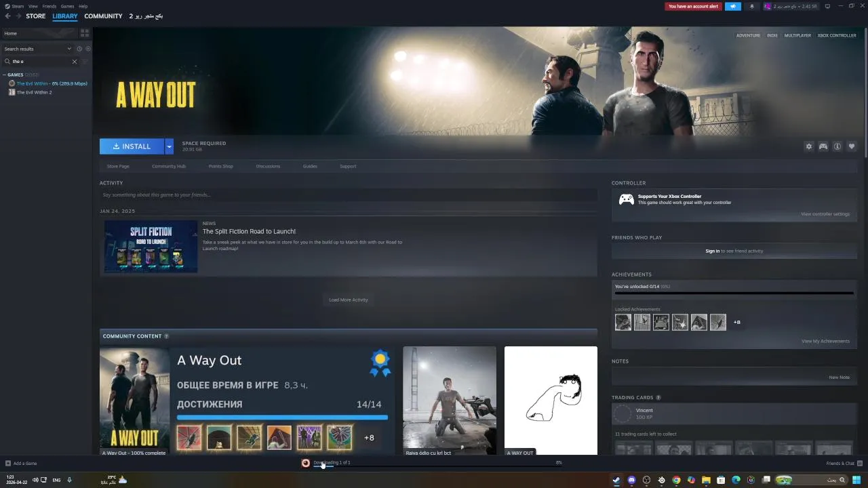Click Add a Game
Image resolution: width=868 pixels, height=488 pixels.
click(21, 464)
